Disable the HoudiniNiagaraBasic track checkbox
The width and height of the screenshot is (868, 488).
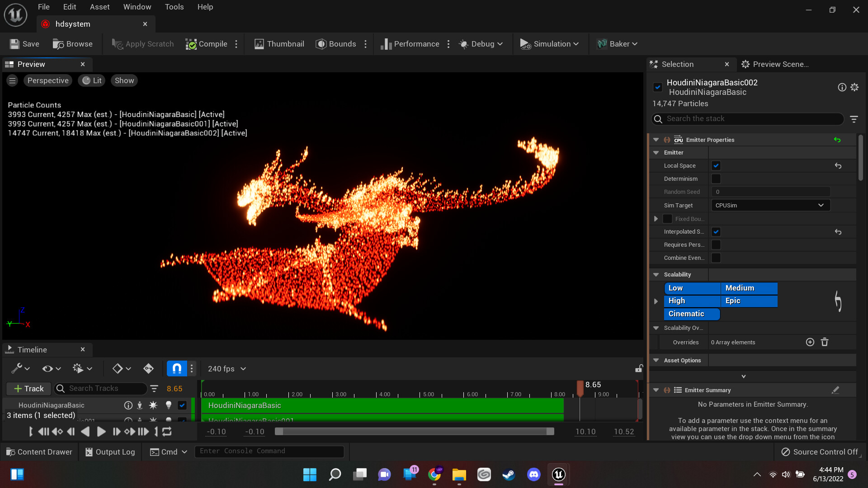pos(182,405)
